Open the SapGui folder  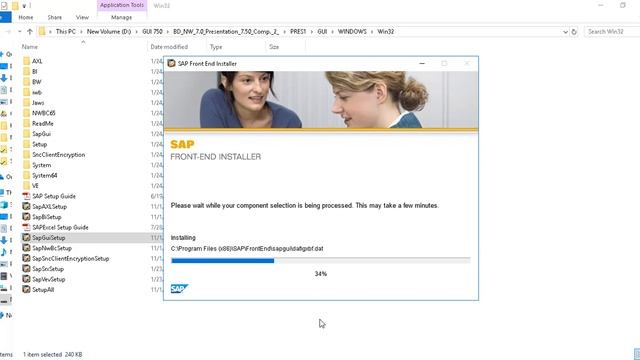point(41,134)
